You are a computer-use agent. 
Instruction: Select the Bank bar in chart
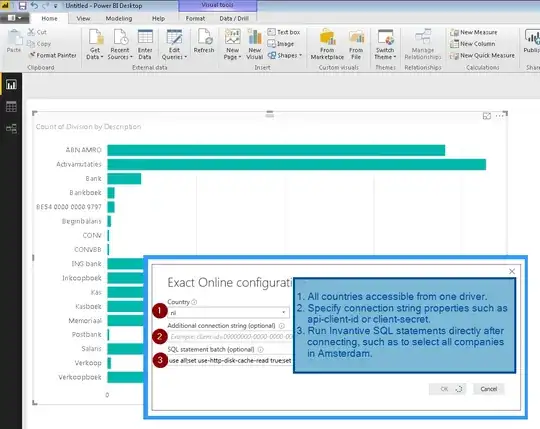(124, 178)
